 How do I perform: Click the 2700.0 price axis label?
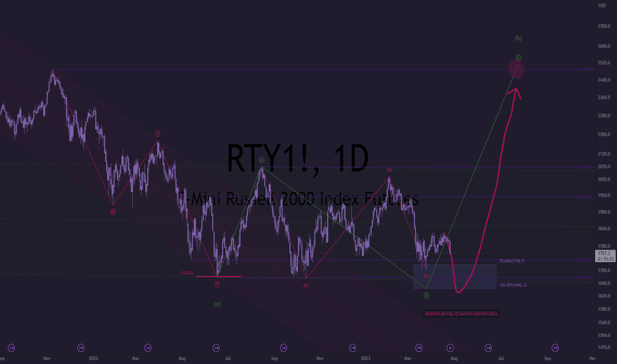604,26
